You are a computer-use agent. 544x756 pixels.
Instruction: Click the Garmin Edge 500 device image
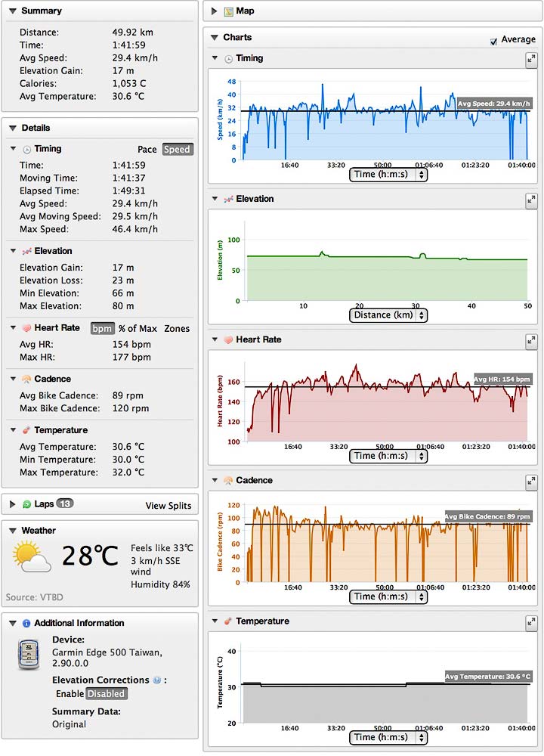point(29,654)
